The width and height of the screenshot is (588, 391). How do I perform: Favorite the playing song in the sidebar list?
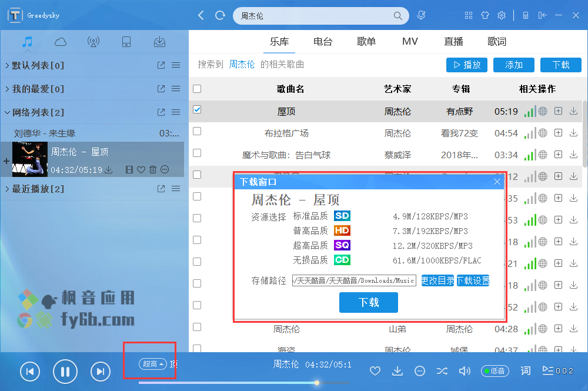point(141,170)
